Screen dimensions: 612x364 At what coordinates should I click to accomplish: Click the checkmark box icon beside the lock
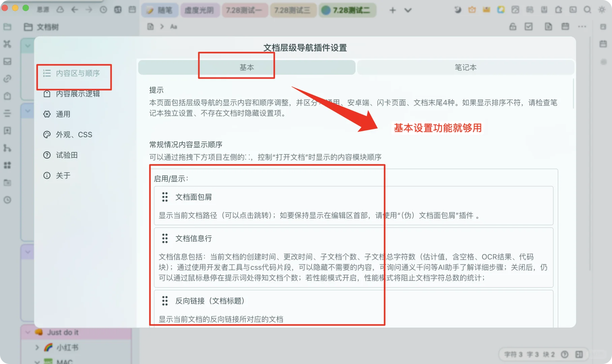coord(529,26)
